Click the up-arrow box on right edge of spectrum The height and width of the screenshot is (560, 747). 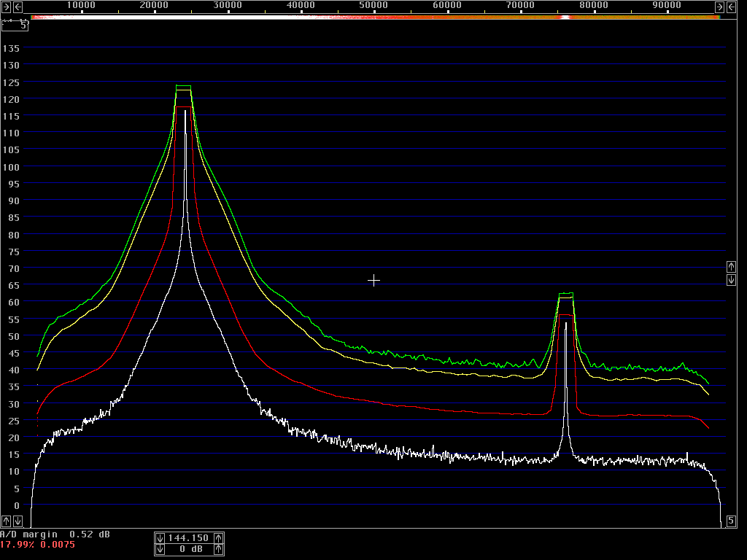pyautogui.click(x=731, y=266)
